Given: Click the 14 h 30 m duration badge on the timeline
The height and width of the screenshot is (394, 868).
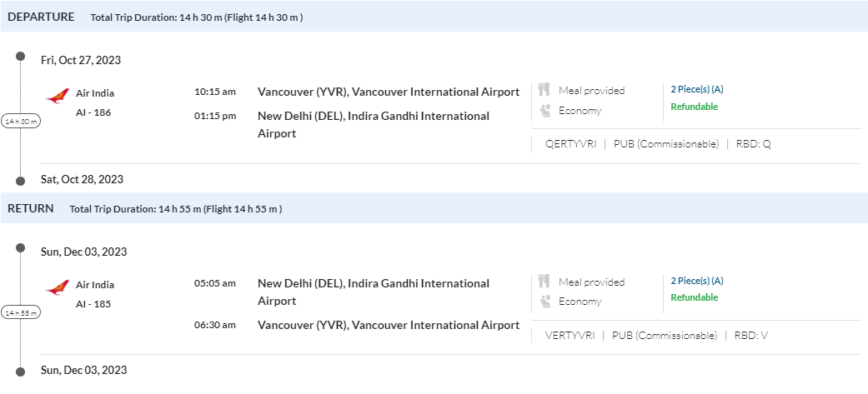Looking at the screenshot, I should click(21, 122).
